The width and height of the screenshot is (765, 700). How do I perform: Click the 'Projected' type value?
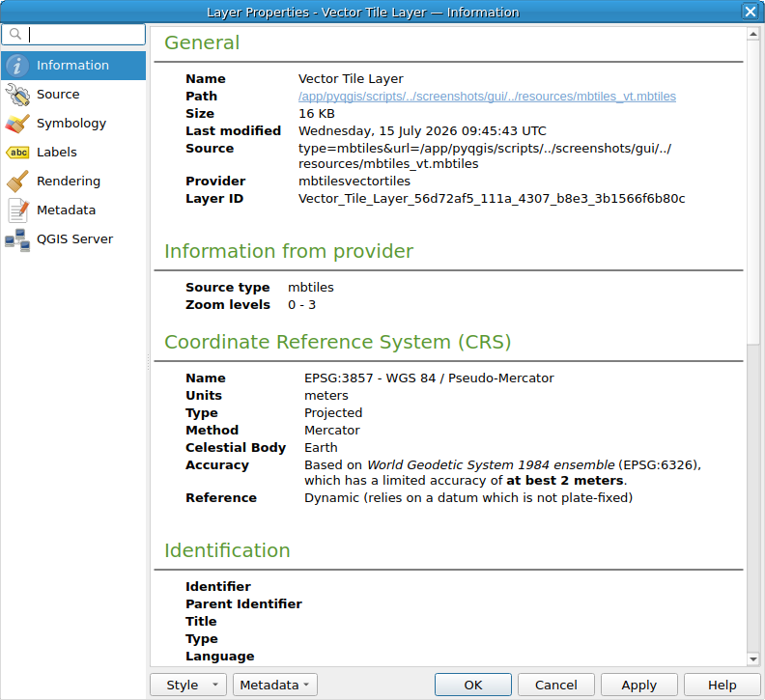333,412
